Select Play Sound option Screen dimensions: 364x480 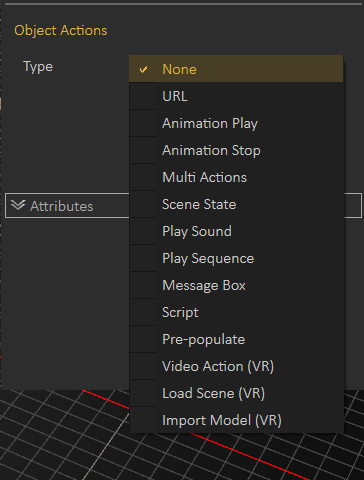point(236,231)
